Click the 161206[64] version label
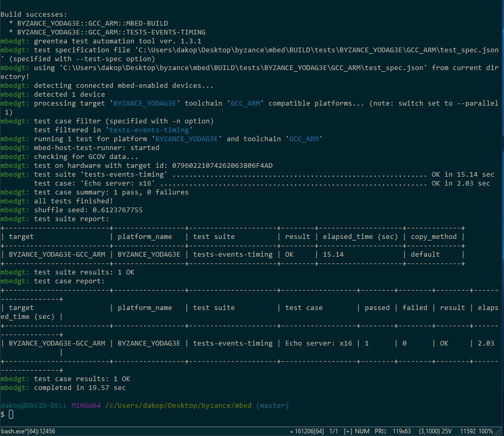The width and height of the screenshot is (504, 436). [307, 431]
